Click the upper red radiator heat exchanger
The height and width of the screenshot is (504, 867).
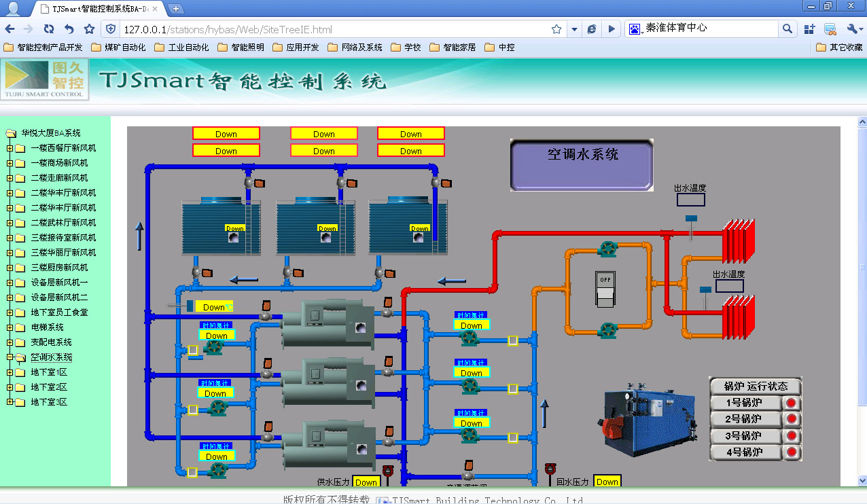(739, 241)
